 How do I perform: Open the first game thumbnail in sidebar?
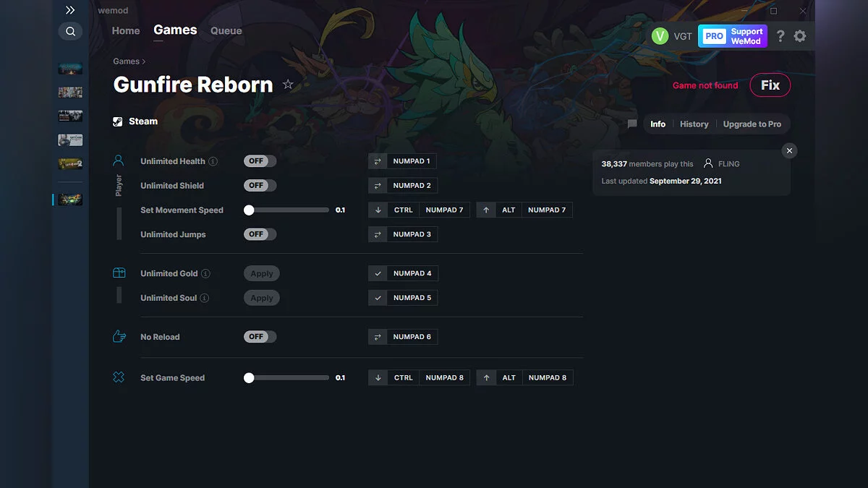pos(70,69)
